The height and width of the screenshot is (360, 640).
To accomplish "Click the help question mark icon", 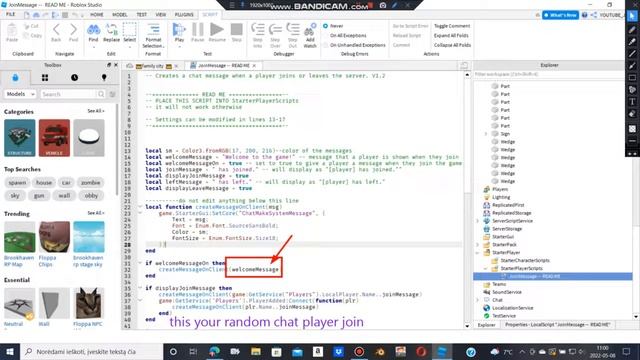I will 584,15.
